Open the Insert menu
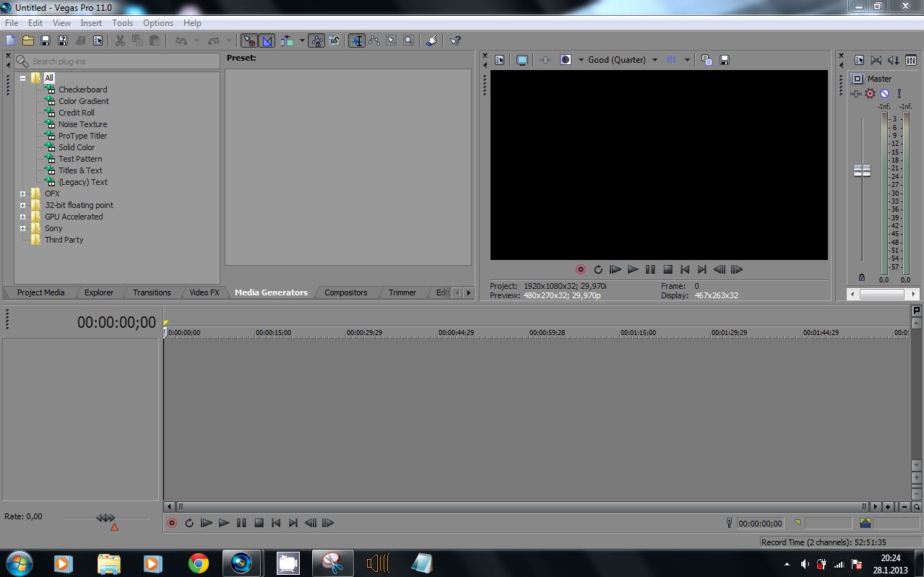The width and height of the screenshot is (924, 577). (91, 23)
